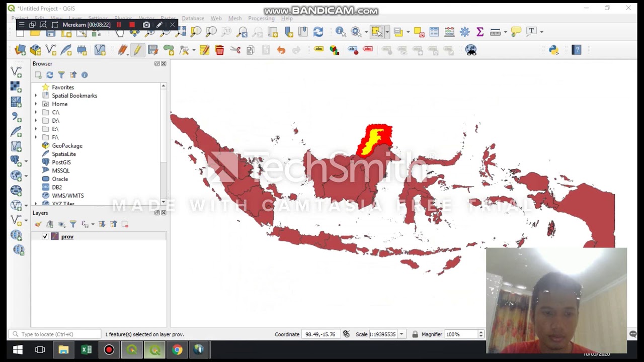Select GeoPackage in the Browser tree
Screen dimensions: 644x362
click(67, 146)
